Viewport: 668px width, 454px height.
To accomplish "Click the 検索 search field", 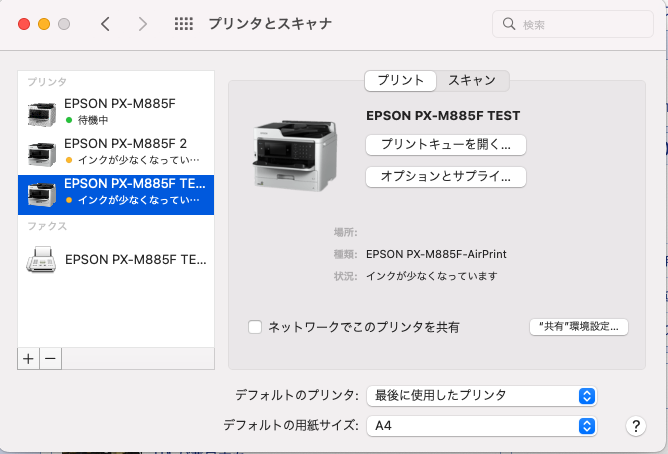I will [573, 24].
